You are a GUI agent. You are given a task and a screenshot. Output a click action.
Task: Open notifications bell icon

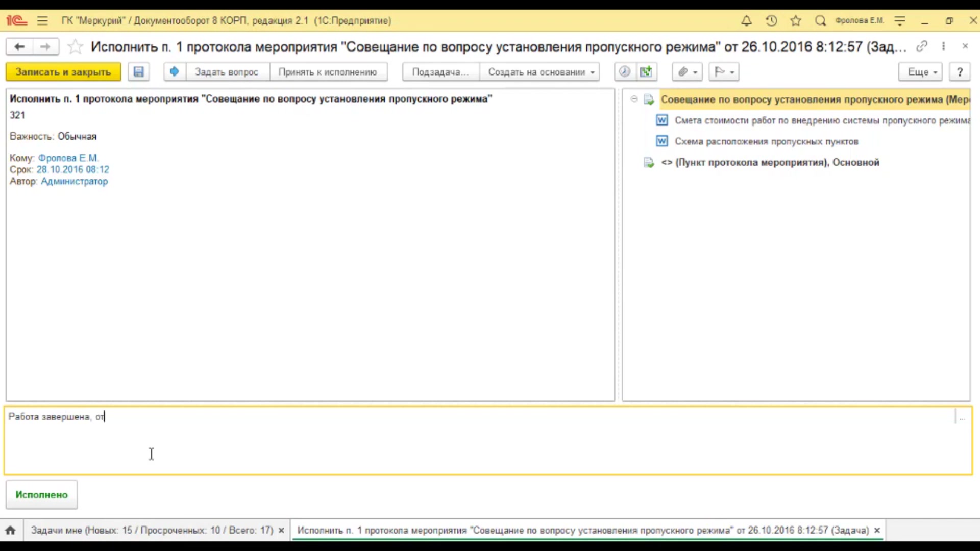point(746,21)
